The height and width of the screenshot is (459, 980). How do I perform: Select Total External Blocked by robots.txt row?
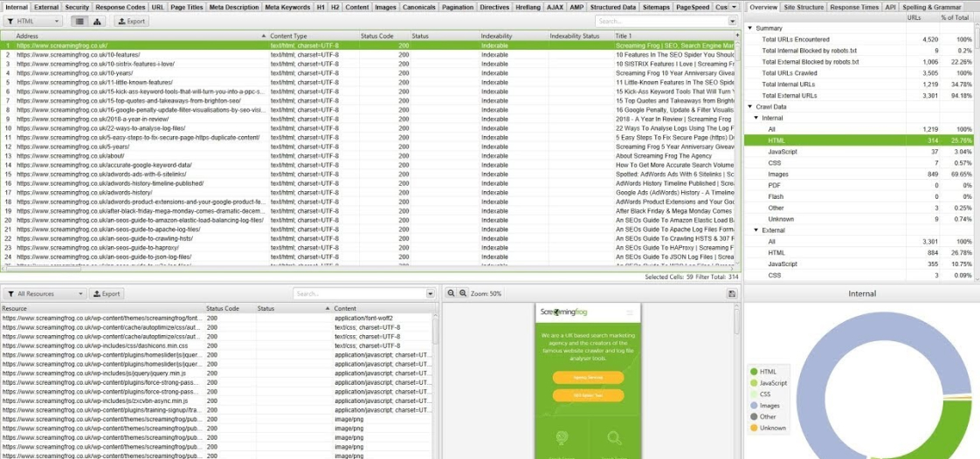click(859, 62)
